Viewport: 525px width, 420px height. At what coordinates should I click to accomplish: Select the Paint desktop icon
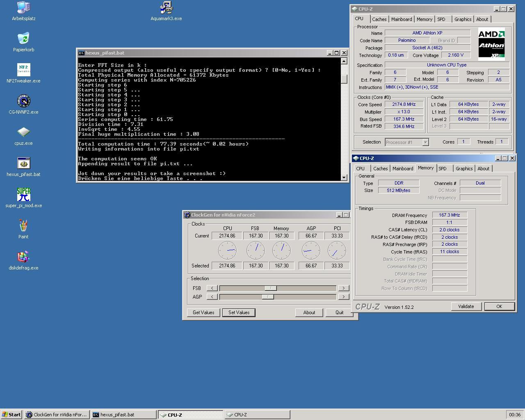tap(23, 229)
